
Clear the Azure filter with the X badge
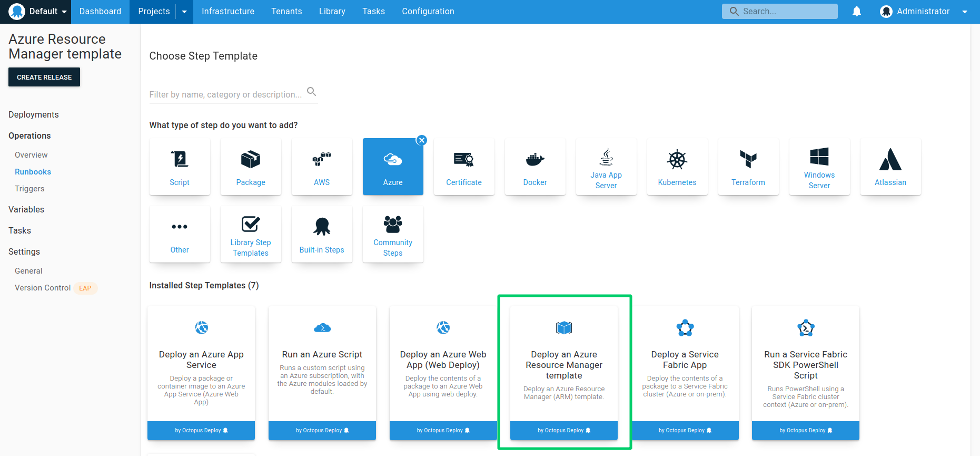(x=421, y=140)
